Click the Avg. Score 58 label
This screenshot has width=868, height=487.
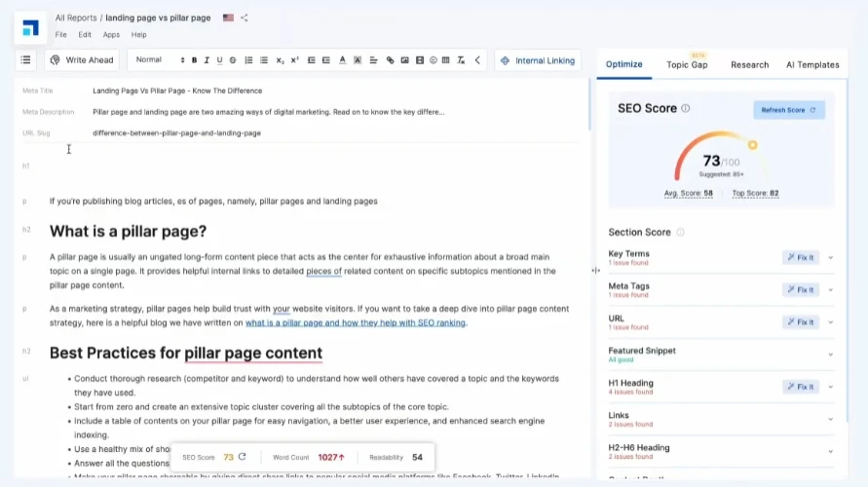point(689,193)
